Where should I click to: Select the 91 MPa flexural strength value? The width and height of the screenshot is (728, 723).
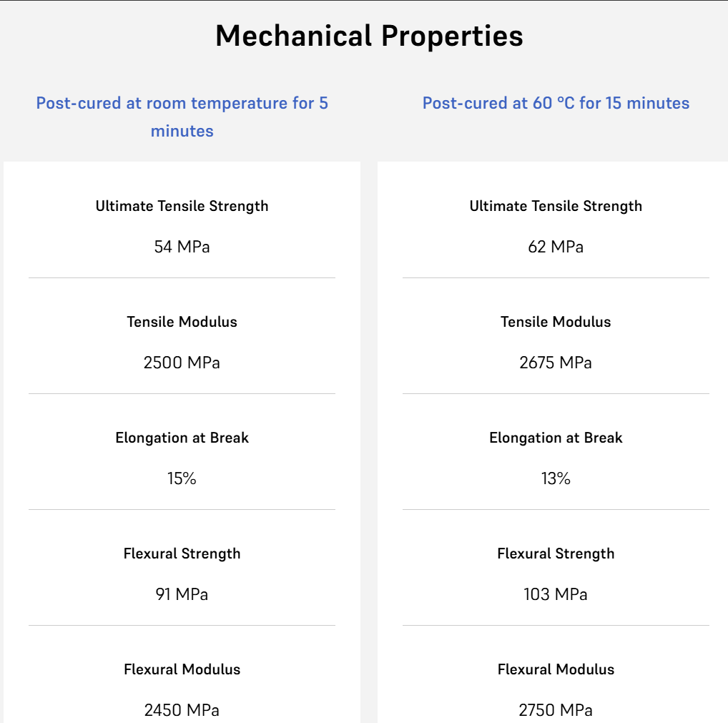pos(182,594)
